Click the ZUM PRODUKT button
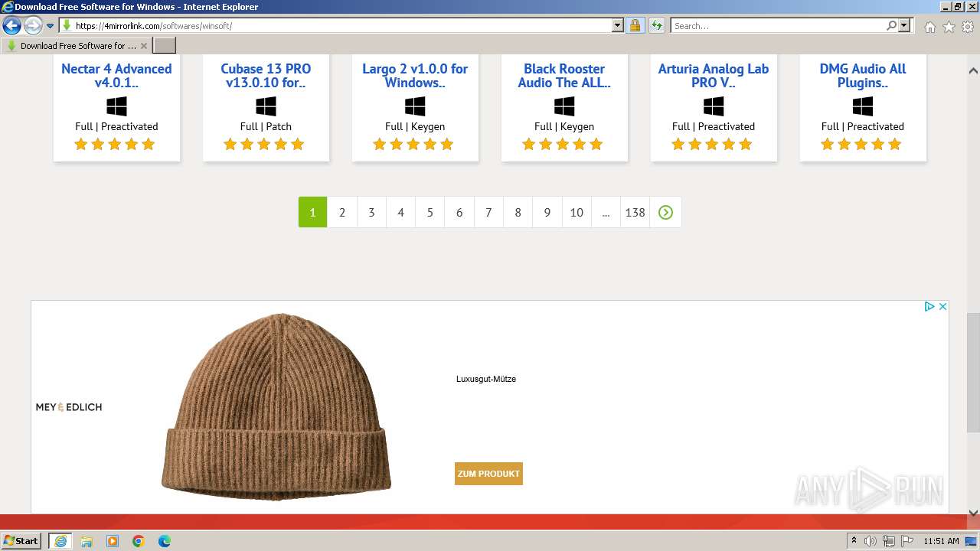Image resolution: width=980 pixels, height=551 pixels. point(488,474)
